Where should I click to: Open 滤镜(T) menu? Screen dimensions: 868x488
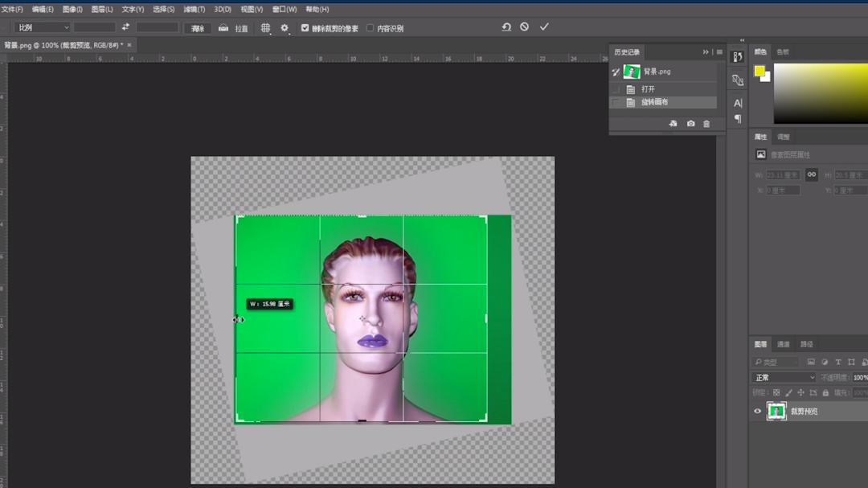click(x=194, y=10)
